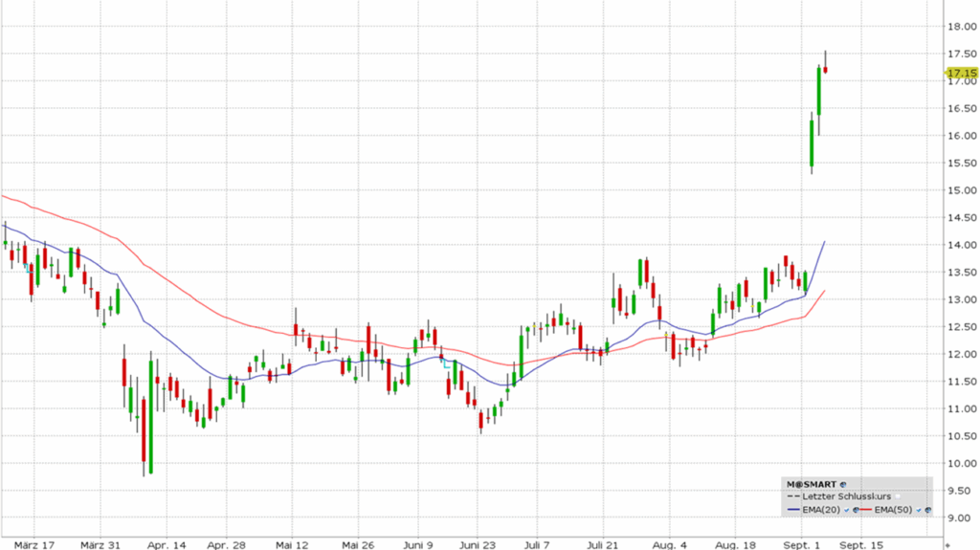
Task: Click the Juni 9 date label
Action: click(x=418, y=545)
